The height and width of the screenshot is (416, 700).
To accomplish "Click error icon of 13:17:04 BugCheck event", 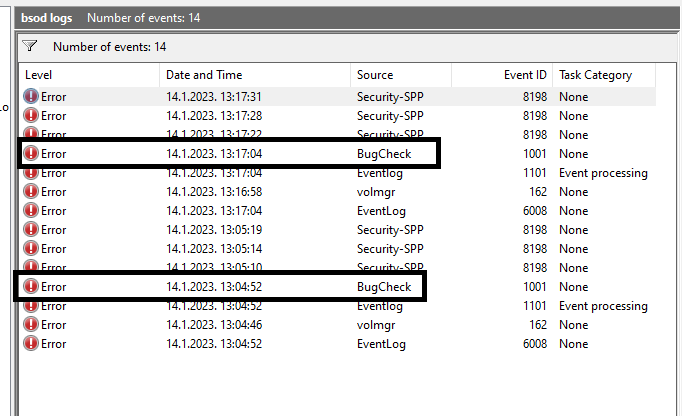I will 31,154.
